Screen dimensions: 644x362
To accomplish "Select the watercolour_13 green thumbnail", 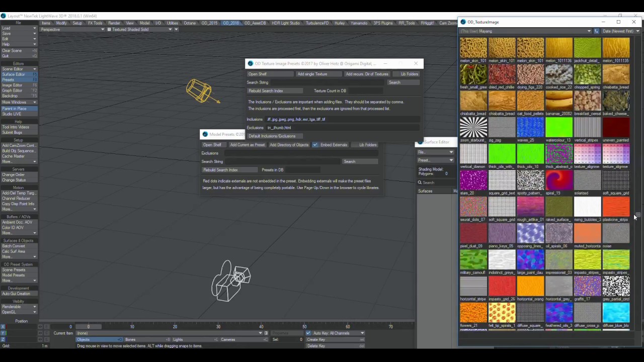I will pyautogui.click(x=559, y=127).
